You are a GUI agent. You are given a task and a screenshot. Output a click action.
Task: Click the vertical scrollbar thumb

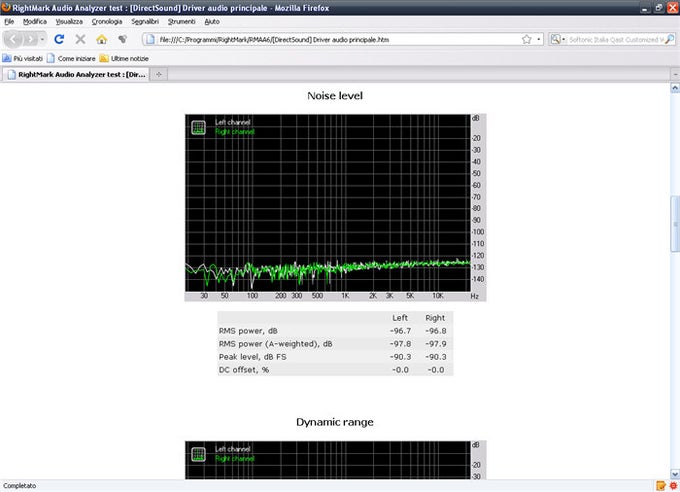675,223
